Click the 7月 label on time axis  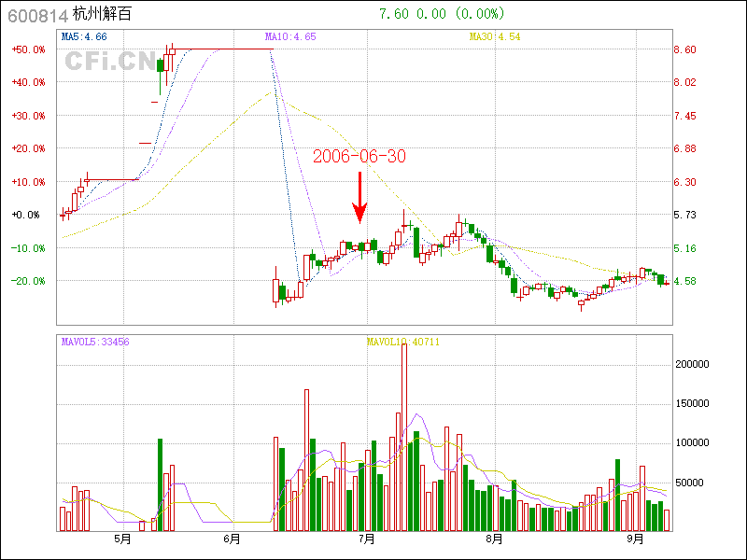coord(367,539)
